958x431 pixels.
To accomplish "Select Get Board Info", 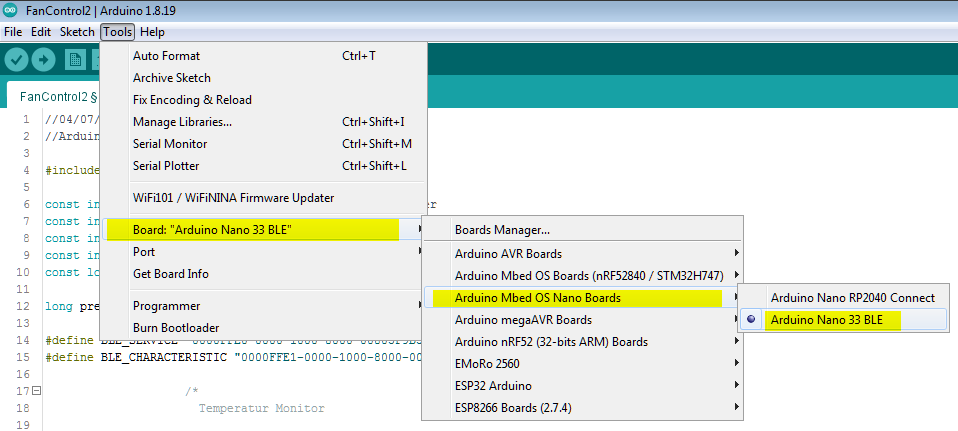I will (263, 274).
